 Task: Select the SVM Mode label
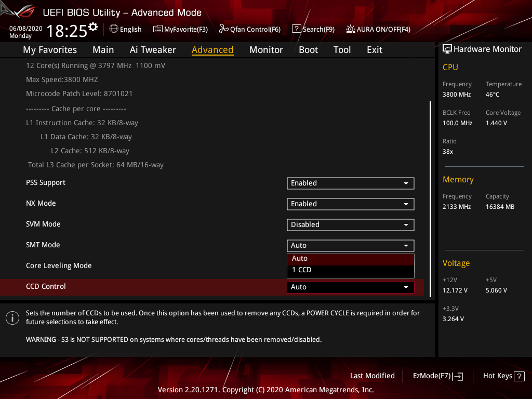(x=43, y=224)
